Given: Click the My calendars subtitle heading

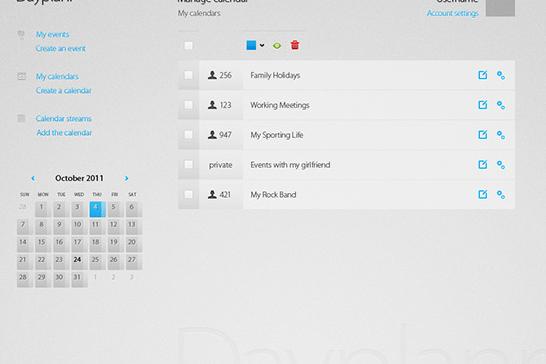Looking at the screenshot, I should (199, 13).
